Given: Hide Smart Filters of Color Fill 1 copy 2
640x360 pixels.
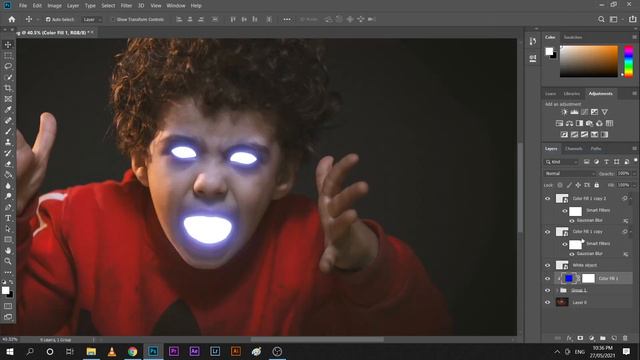Looking at the screenshot, I should [565, 211].
